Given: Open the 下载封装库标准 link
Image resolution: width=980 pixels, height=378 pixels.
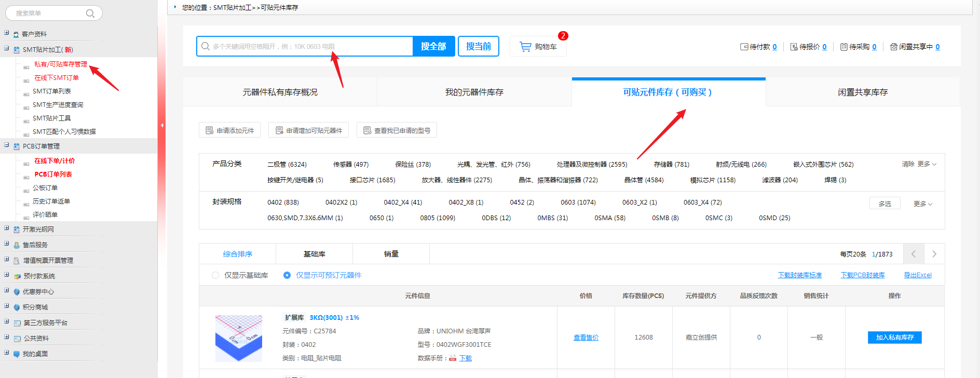Looking at the screenshot, I should click(799, 275).
